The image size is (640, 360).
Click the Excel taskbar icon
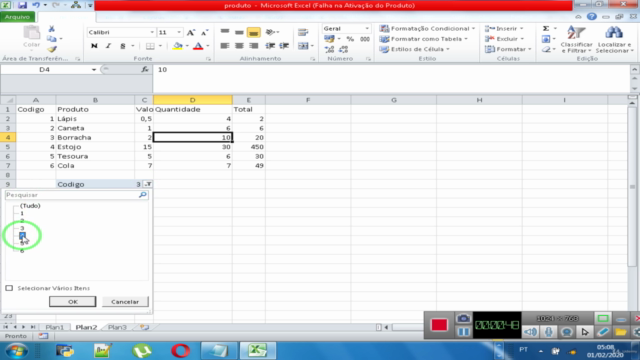pyautogui.click(x=258, y=351)
